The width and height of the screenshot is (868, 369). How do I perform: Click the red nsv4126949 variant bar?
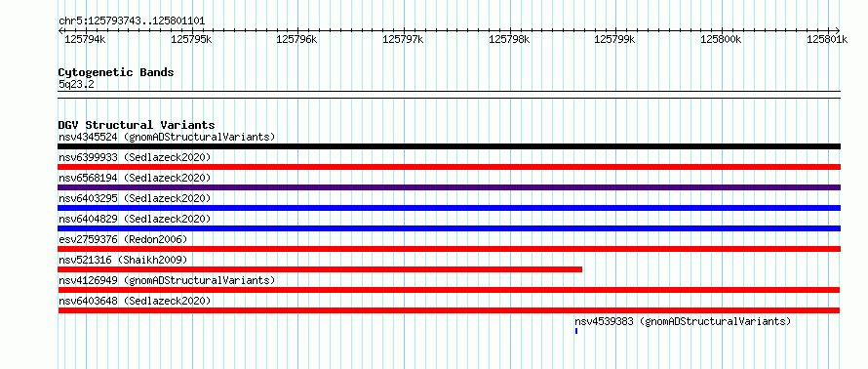click(x=449, y=290)
